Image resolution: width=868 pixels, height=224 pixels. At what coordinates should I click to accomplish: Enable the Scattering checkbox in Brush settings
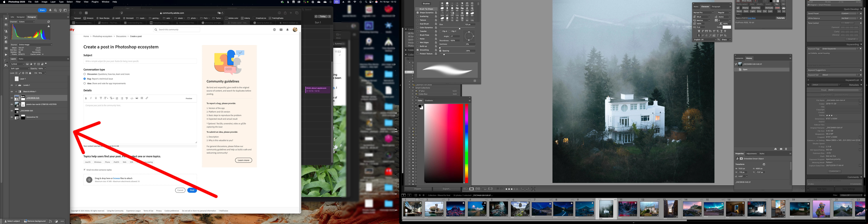click(418, 16)
